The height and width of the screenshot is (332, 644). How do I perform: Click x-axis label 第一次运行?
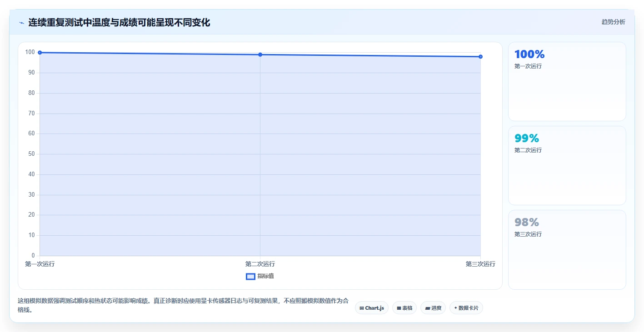point(40,264)
